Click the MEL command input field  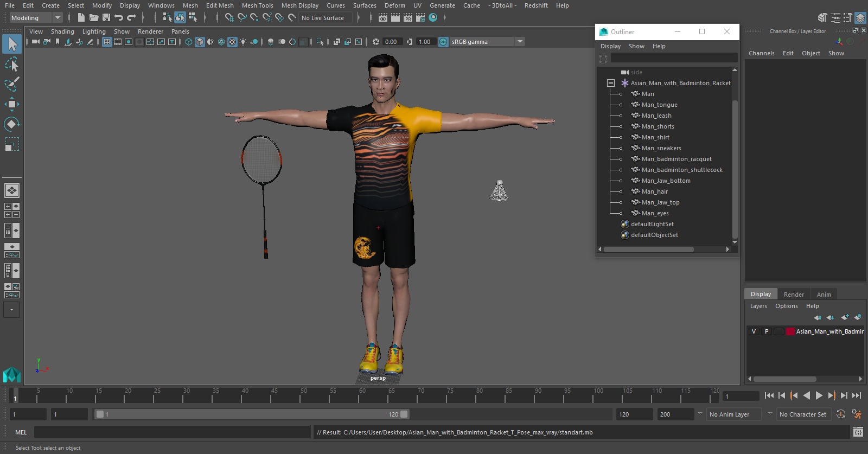pyautogui.click(x=172, y=432)
